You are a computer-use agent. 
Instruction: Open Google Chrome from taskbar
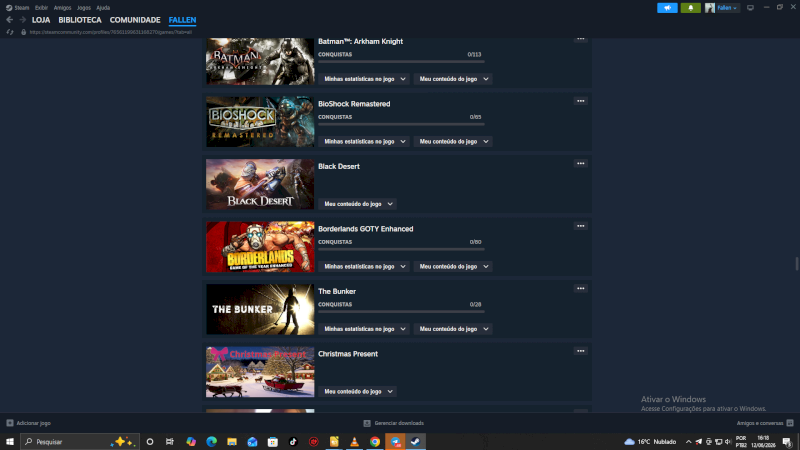375,442
